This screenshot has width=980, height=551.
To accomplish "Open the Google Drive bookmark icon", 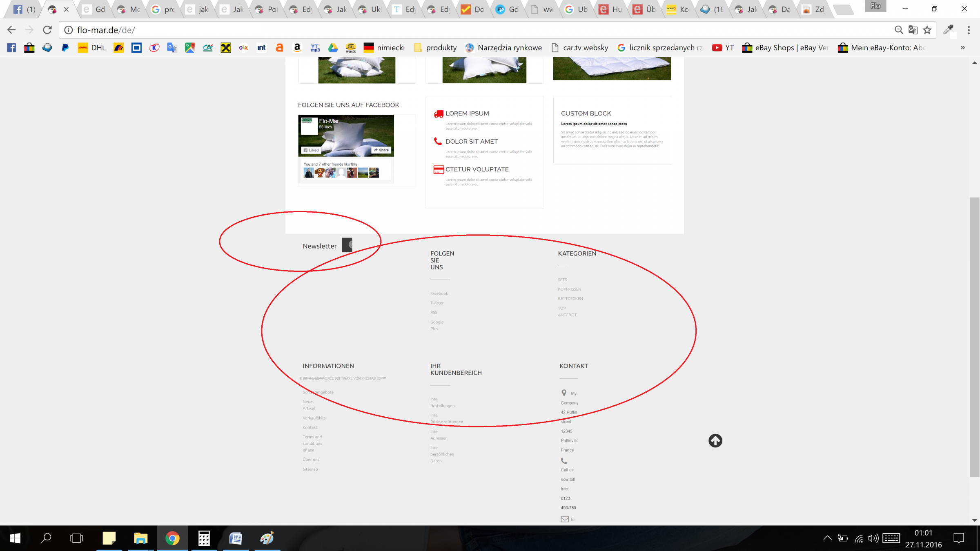I will tap(333, 48).
